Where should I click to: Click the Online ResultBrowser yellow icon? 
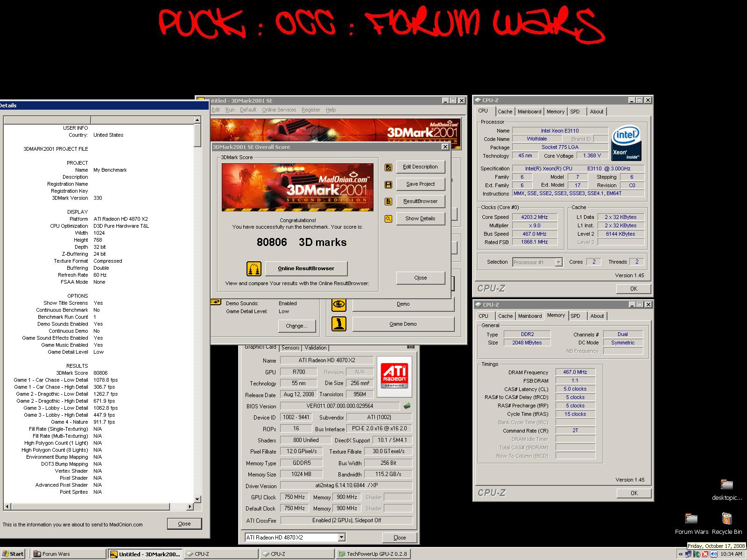click(x=254, y=268)
